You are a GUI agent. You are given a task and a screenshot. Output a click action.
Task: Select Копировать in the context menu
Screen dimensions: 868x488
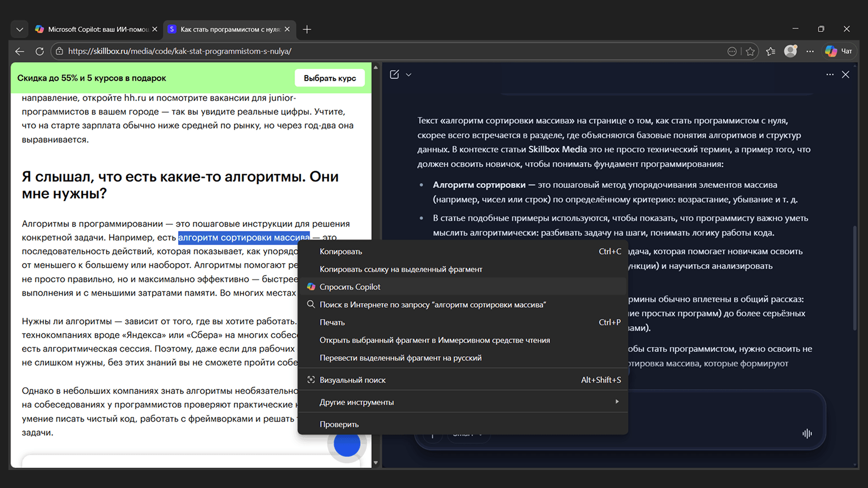pyautogui.click(x=340, y=251)
